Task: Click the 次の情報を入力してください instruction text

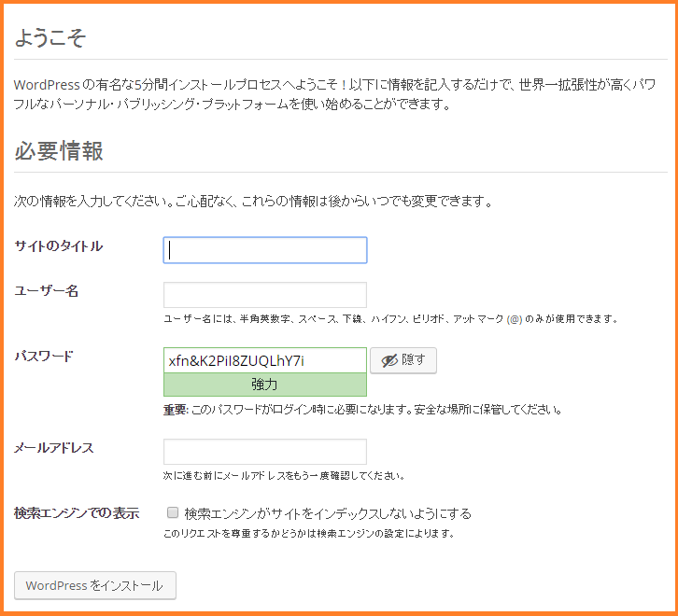Action: (x=253, y=201)
